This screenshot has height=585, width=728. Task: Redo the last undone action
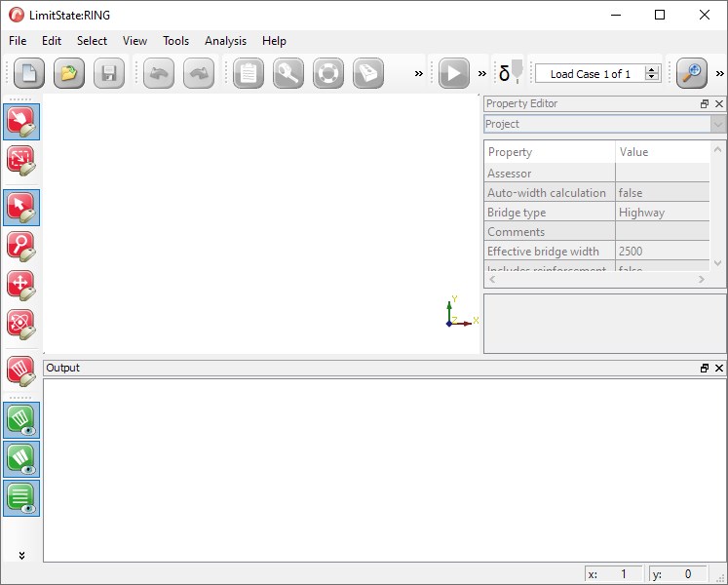click(x=199, y=73)
